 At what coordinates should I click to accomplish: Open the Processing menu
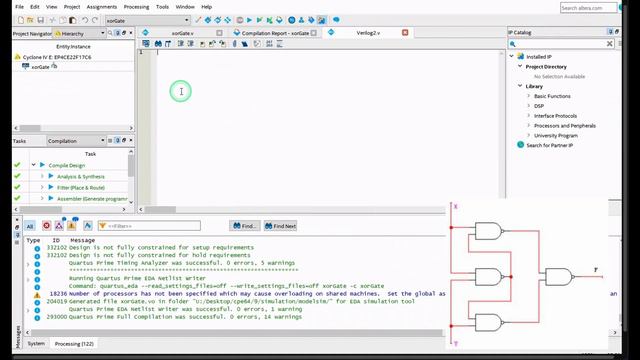click(136, 7)
